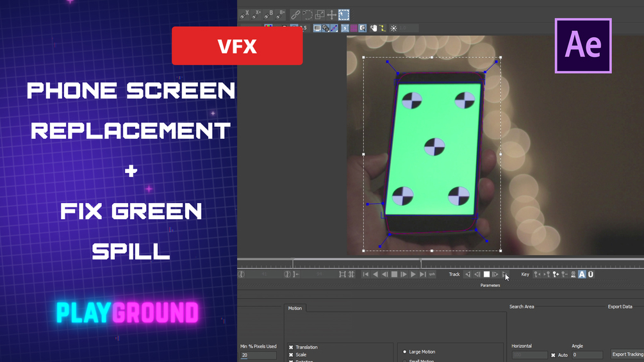Select the Create X-Spline Layer pen tool
Screen dimensions: 644x362
point(244,15)
